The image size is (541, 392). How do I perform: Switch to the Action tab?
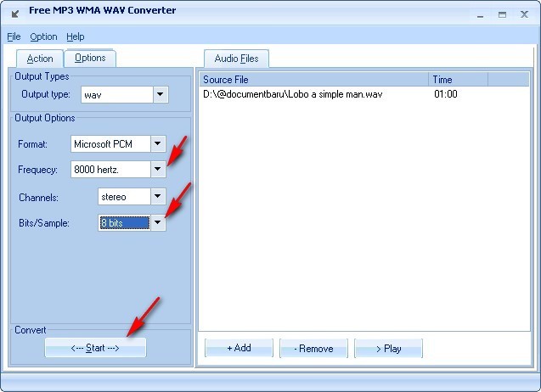pos(40,59)
